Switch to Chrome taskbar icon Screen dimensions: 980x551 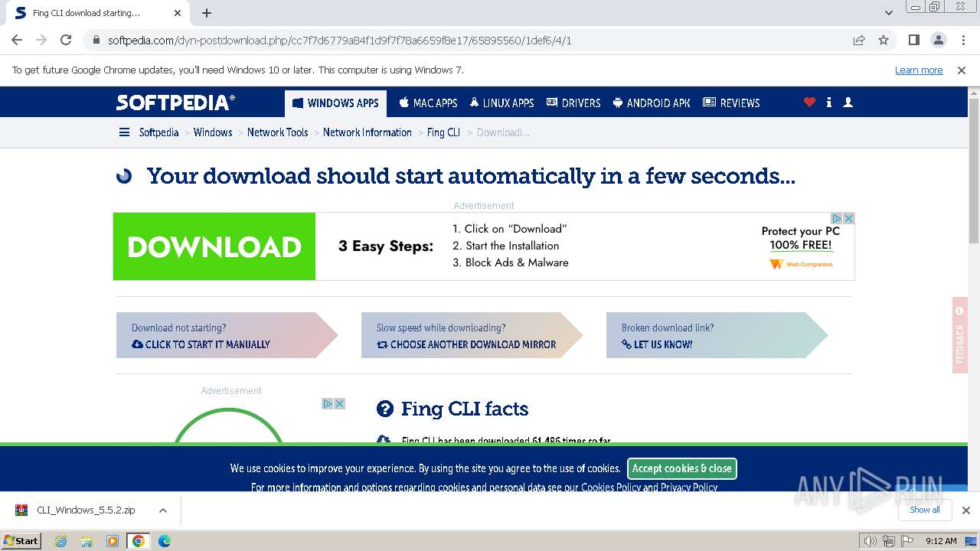click(x=139, y=541)
